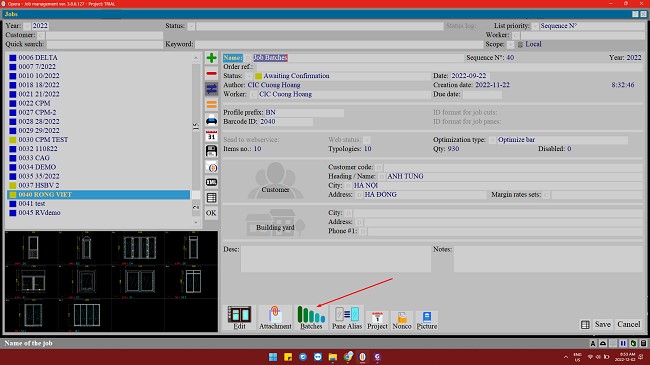Screen dimensions: 650x365
Task: Open the Year filter dropdown
Action: click(27, 26)
